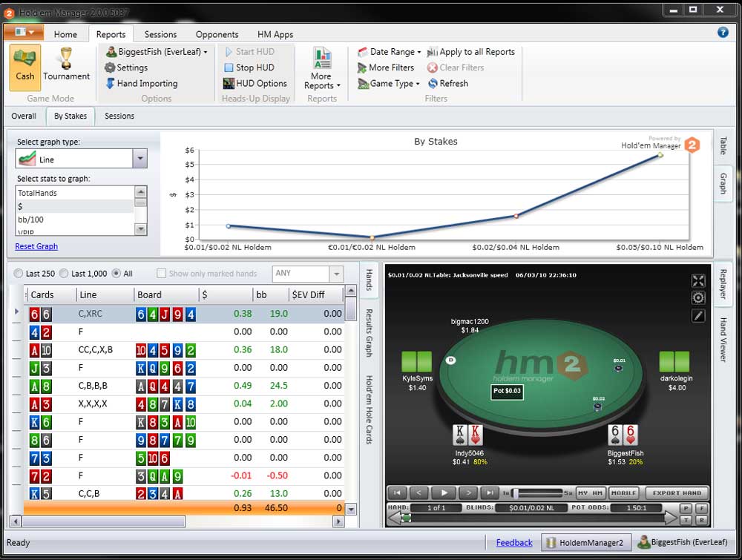Sort by Cards column header
Image resolution: width=742 pixels, height=560 pixels.
51,294
